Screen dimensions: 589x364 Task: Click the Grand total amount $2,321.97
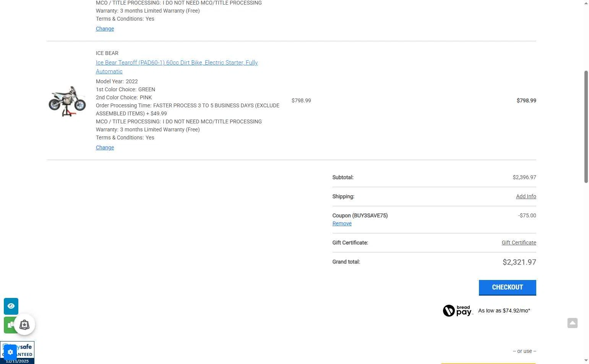pos(519,262)
